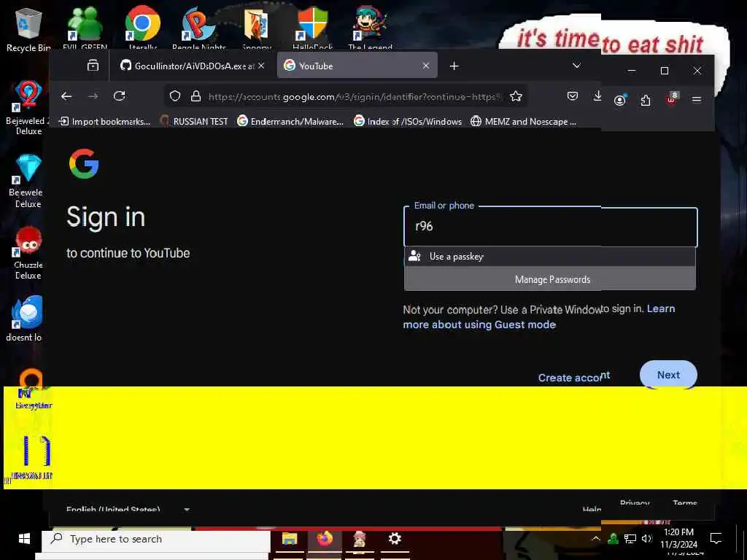Screen dimensions: 747x560
Task: Open the Endermanch/Malware... bookmark
Action: pyautogui.click(x=290, y=122)
